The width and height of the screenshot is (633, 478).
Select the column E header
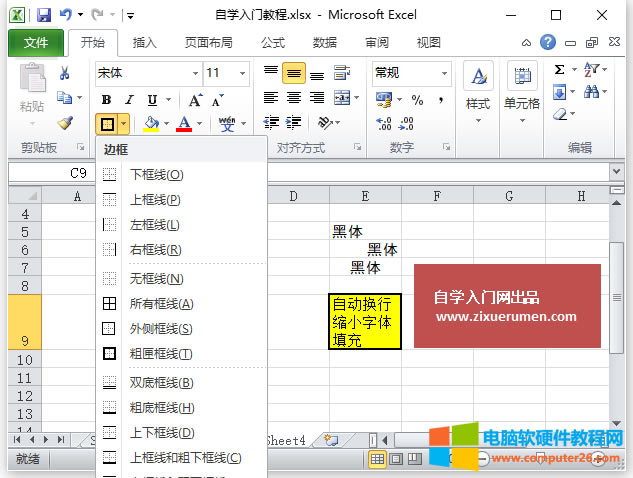pyautogui.click(x=365, y=196)
